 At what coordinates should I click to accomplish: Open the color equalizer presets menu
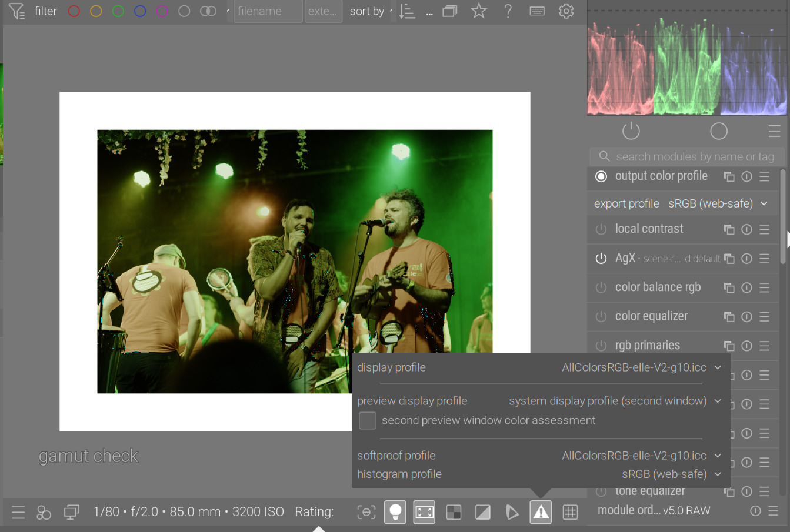[764, 317]
